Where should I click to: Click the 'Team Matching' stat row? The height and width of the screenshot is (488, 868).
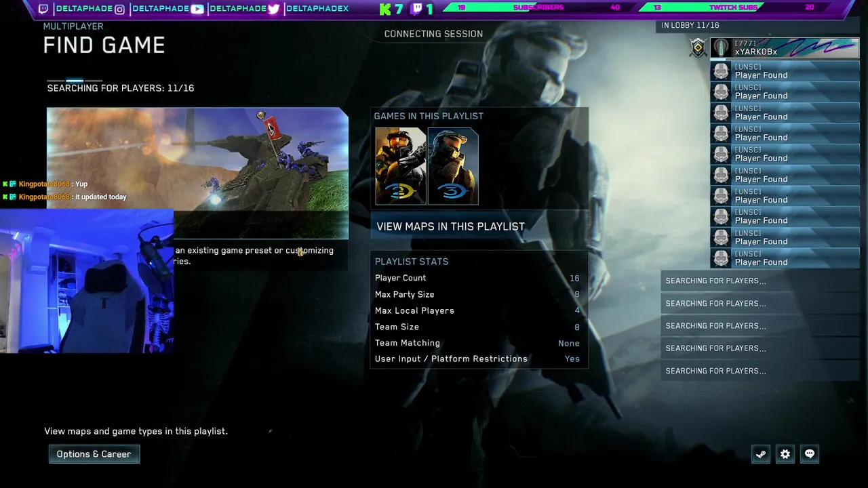click(477, 343)
